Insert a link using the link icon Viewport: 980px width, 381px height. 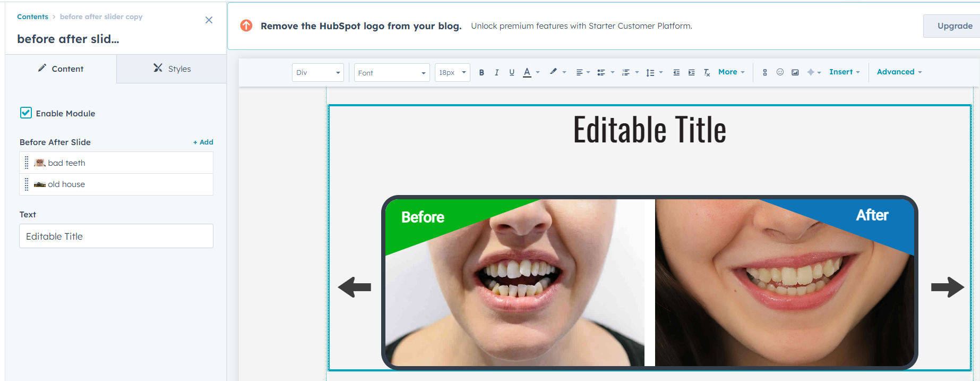[x=764, y=72]
